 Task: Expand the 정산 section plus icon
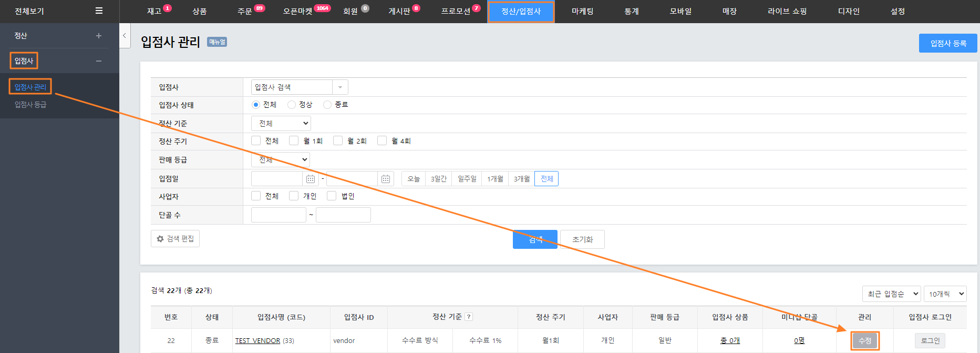pos(98,36)
